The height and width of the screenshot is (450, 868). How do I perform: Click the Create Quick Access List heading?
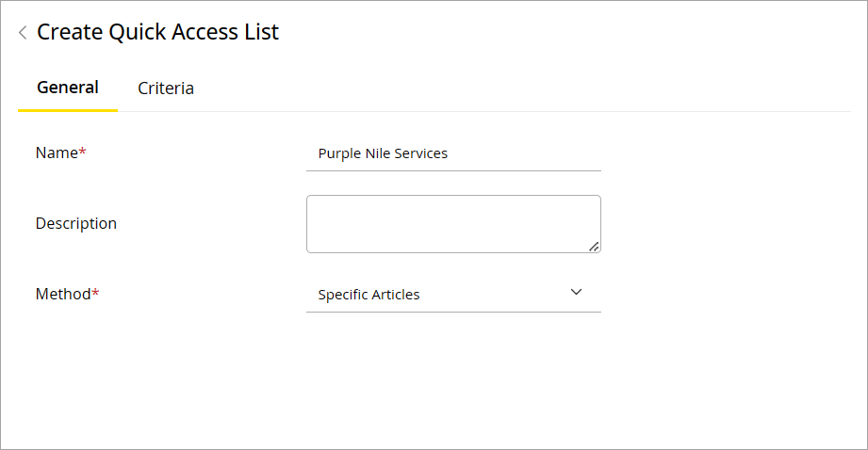click(157, 32)
